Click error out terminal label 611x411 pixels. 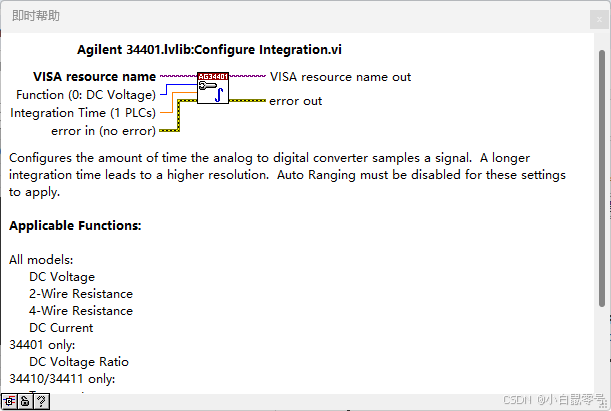(295, 101)
